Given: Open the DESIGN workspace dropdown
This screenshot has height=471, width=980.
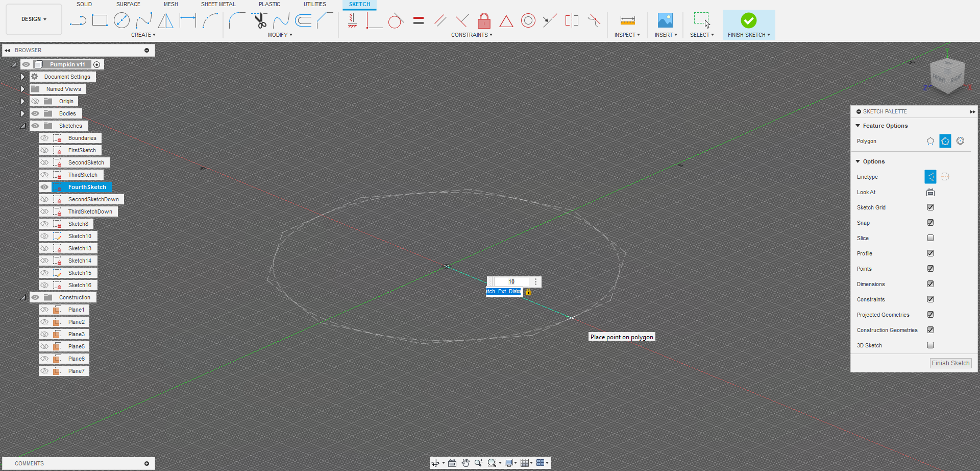Looking at the screenshot, I should tap(34, 19).
